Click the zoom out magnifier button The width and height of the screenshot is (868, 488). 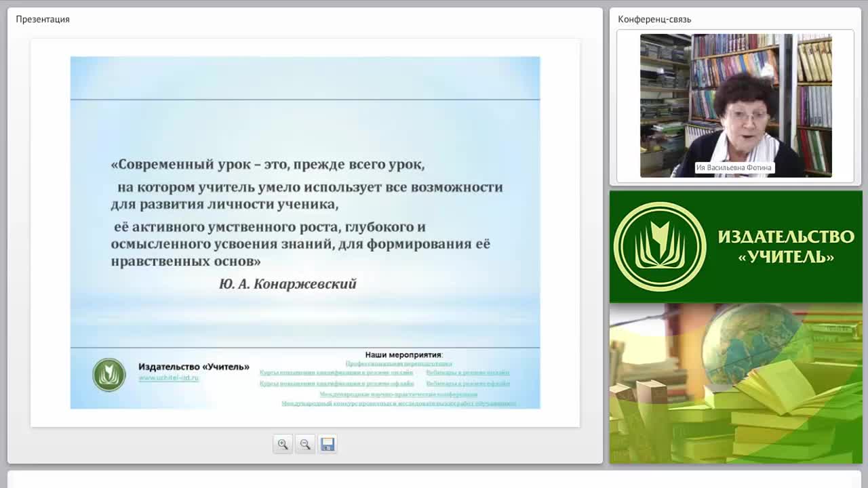pos(305,444)
